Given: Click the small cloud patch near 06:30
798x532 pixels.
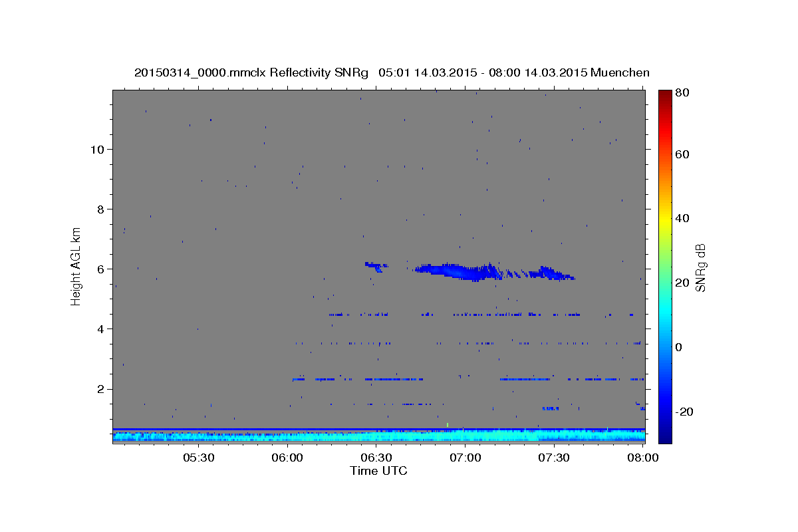Looking at the screenshot, I should (x=376, y=267).
